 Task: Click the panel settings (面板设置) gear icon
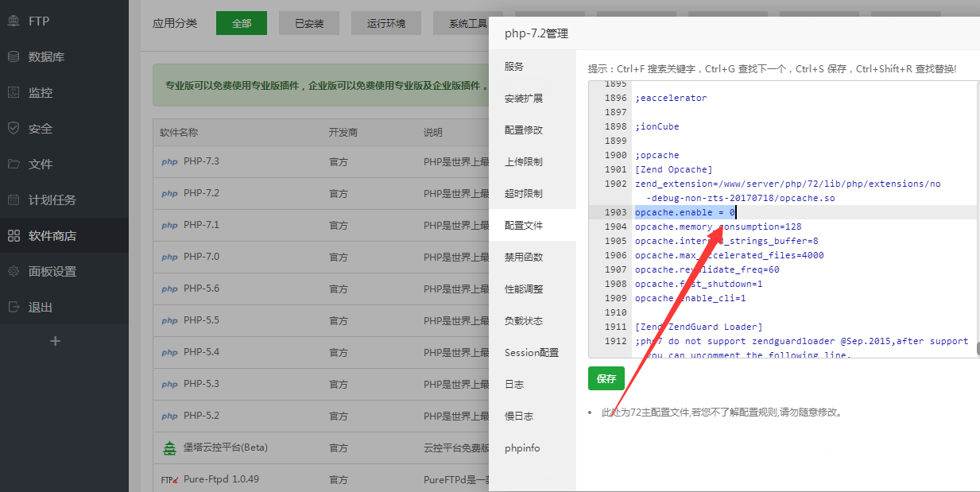[x=14, y=271]
